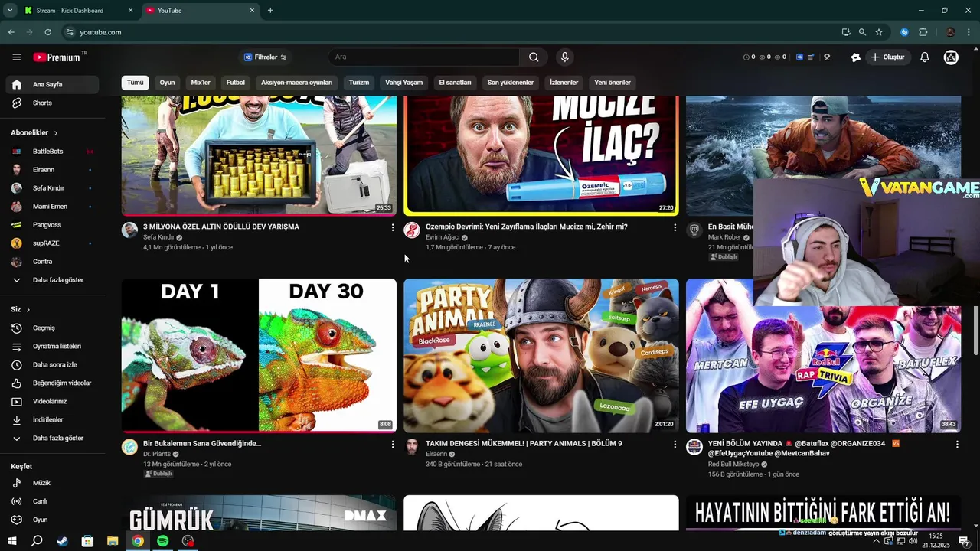Screen dimensions: 980x551
Task: Open File Explorer from taskbar
Action: click(x=113, y=541)
